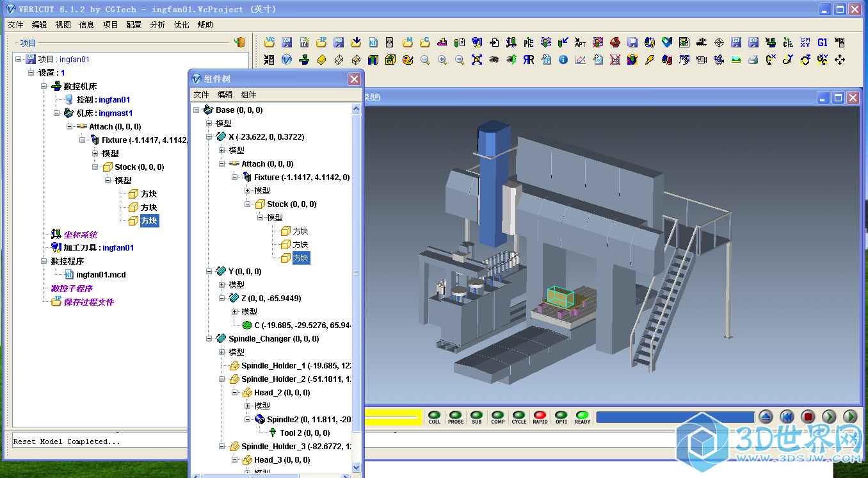Toggle the READY green status light
Viewport: 868px width, 478px height.
tap(583, 417)
